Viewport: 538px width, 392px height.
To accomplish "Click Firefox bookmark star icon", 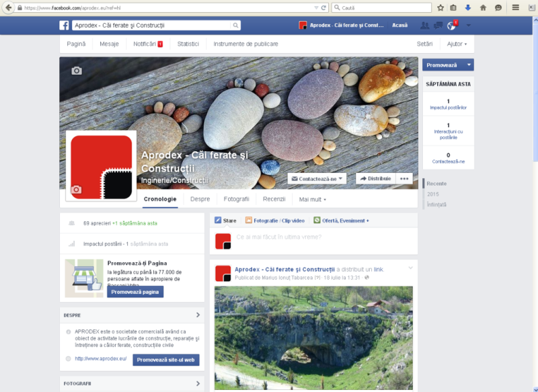I will click(440, 7).
